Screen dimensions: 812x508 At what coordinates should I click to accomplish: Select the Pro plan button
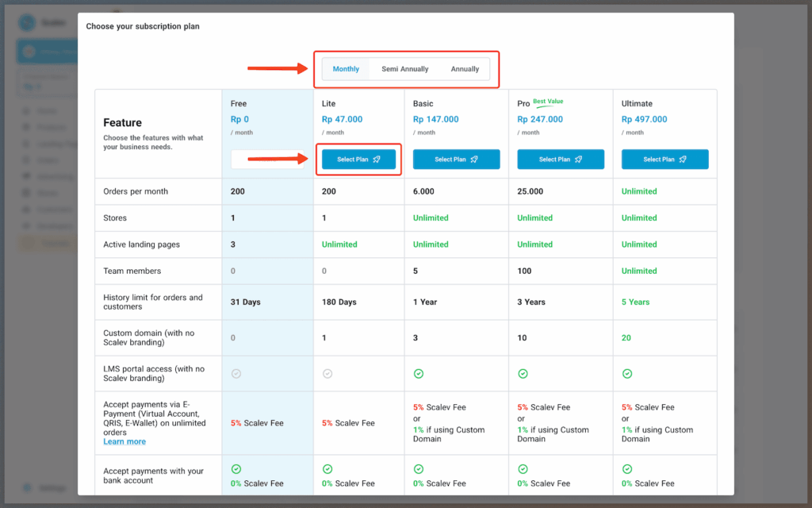(x=560, y=160)
